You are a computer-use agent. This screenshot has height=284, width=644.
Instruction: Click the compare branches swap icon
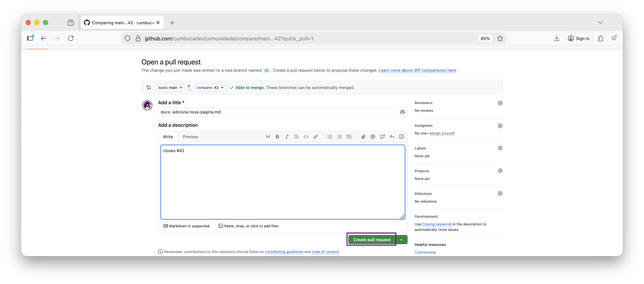149,87
